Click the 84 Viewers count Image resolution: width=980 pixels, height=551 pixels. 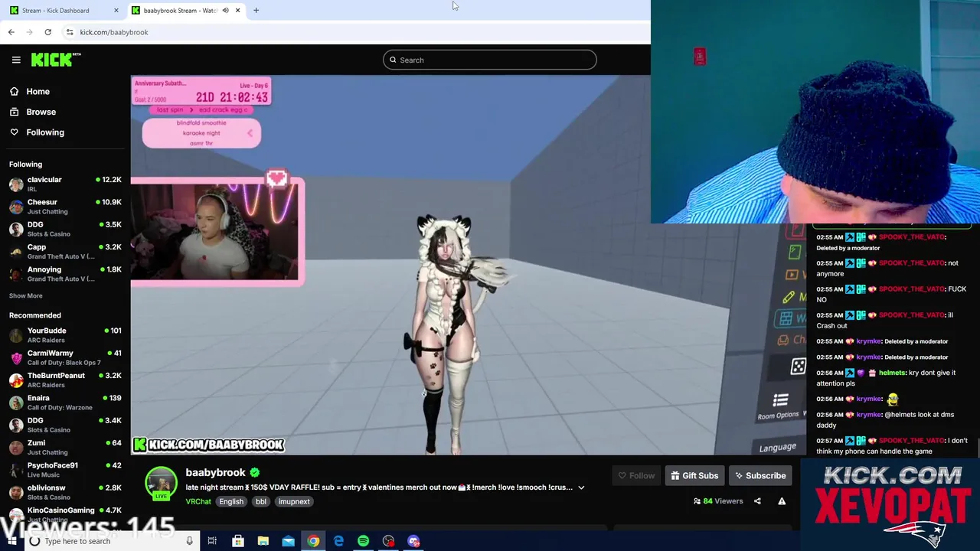click(718, 501)
